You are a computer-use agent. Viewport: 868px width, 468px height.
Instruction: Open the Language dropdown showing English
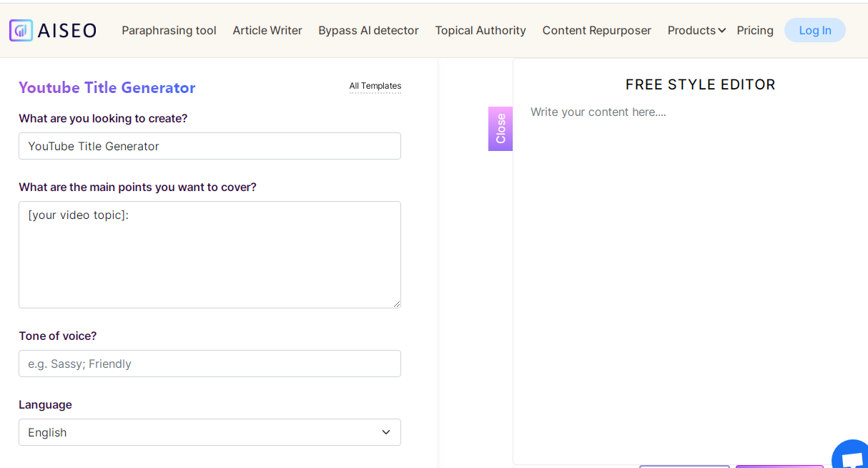[209, 432]
